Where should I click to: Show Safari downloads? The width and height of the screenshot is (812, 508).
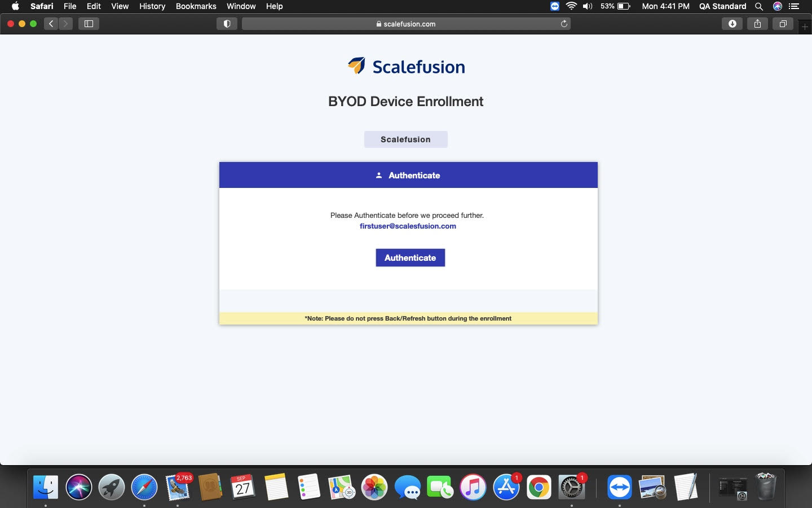point(732,24)
